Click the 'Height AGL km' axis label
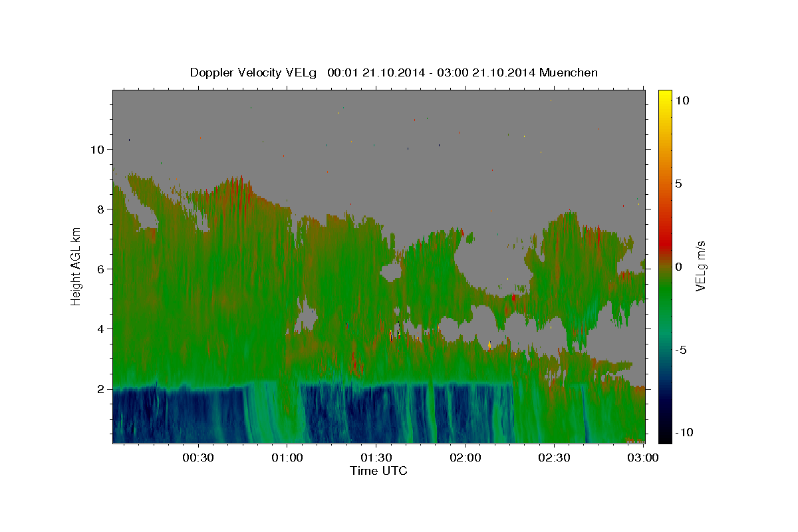 click(x=76, y=265)
